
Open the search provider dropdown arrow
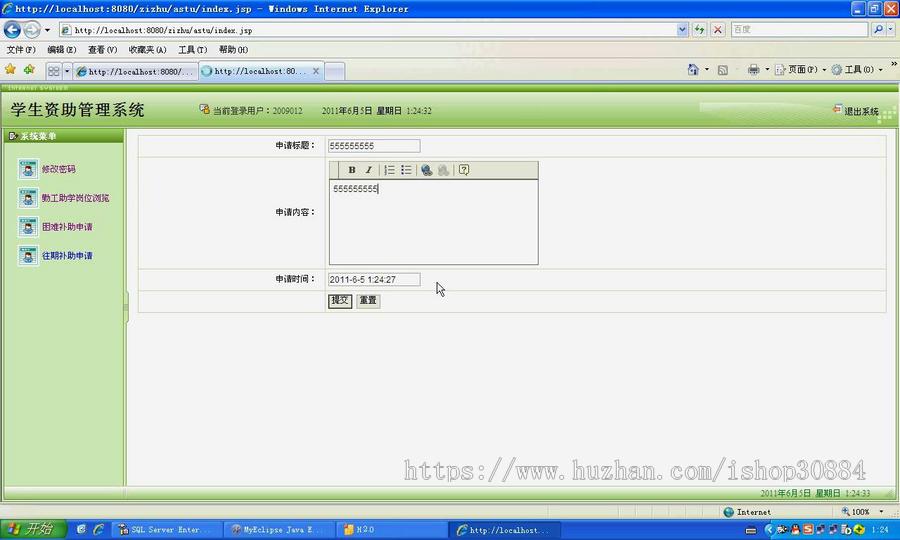(x=890, y=29)
